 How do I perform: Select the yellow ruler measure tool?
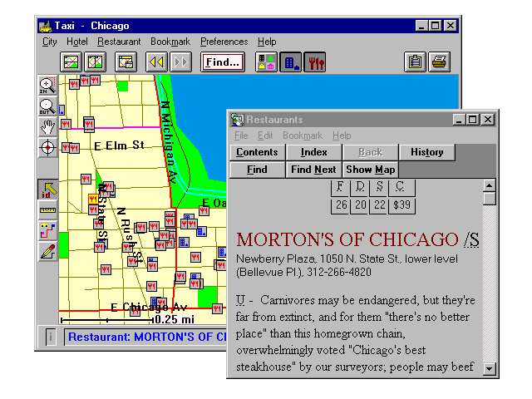coord(47,210)
